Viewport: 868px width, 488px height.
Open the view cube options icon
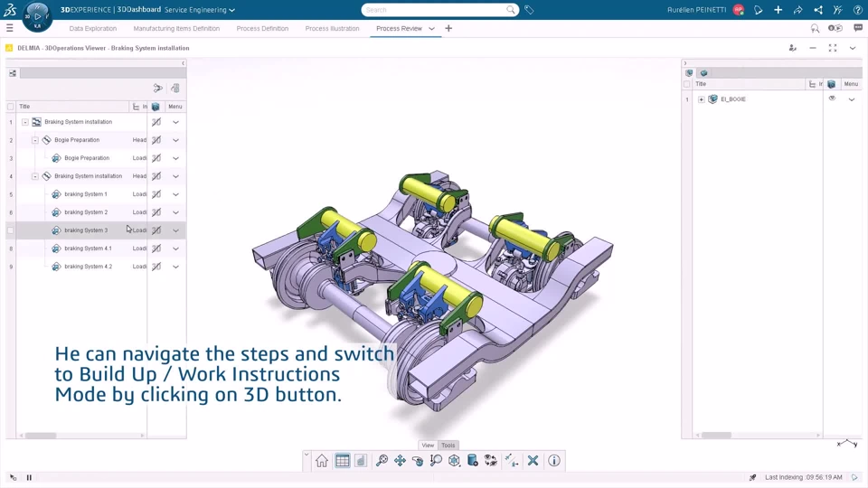[x=454, y=460]
